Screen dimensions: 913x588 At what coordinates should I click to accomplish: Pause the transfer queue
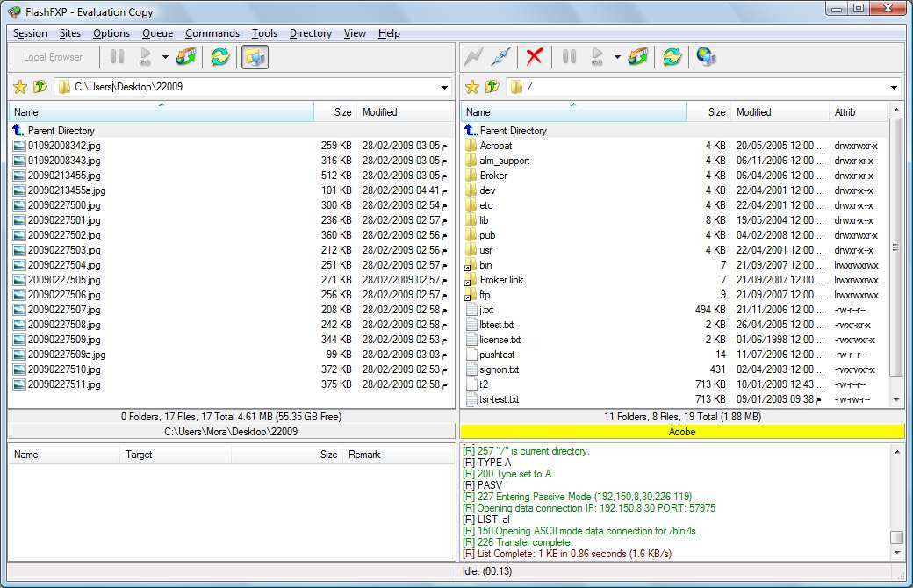click(x=117, y=56)
